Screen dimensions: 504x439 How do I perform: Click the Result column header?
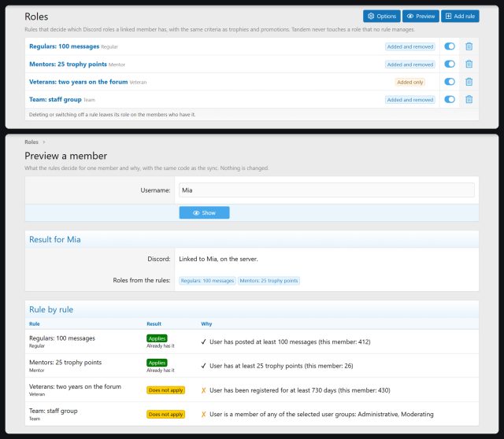(154, 323)
